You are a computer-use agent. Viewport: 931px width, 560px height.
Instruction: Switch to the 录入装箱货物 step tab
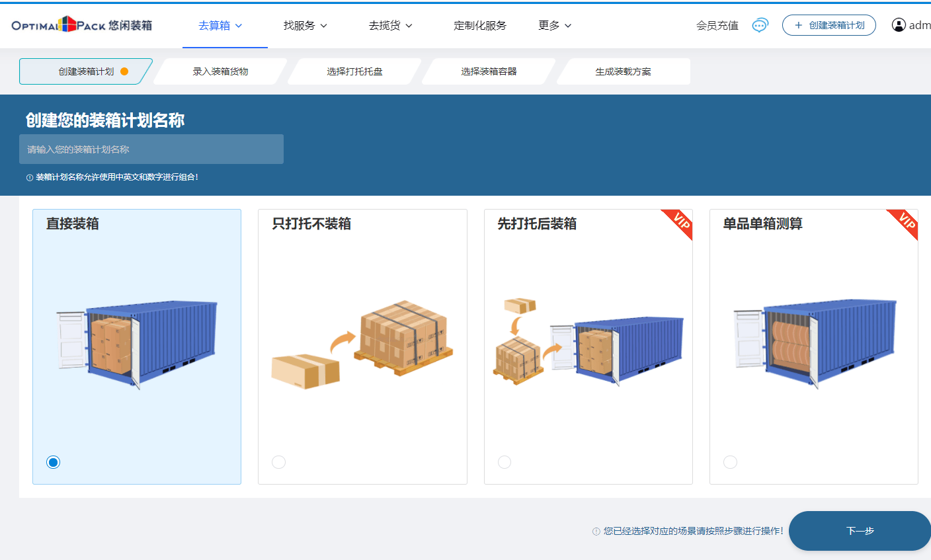pos(221,71)
